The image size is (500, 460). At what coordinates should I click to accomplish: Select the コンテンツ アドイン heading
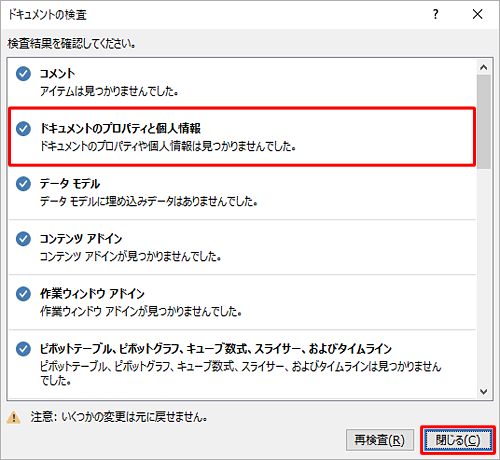[x=81, y=239]
